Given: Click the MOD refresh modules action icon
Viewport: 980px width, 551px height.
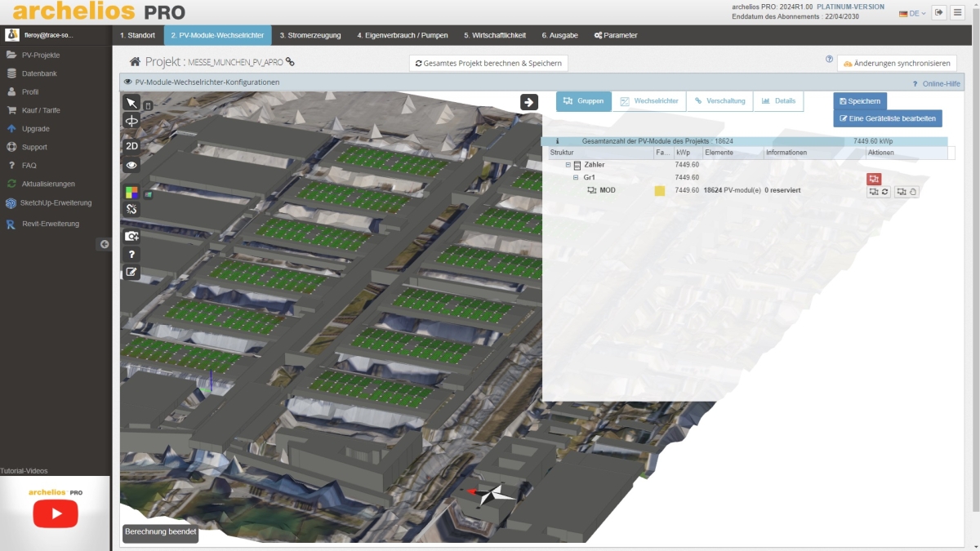Looking at the screenshot, I should coord(879,192).
